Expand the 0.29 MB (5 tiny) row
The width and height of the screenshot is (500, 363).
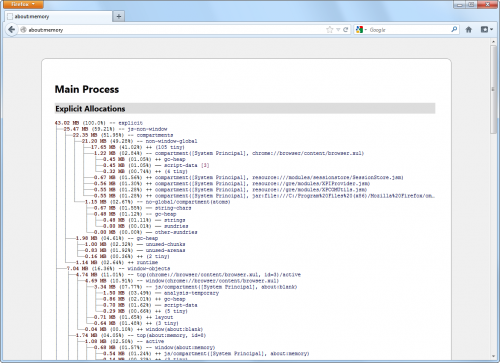pyautogui.click(x=145, y=311)
